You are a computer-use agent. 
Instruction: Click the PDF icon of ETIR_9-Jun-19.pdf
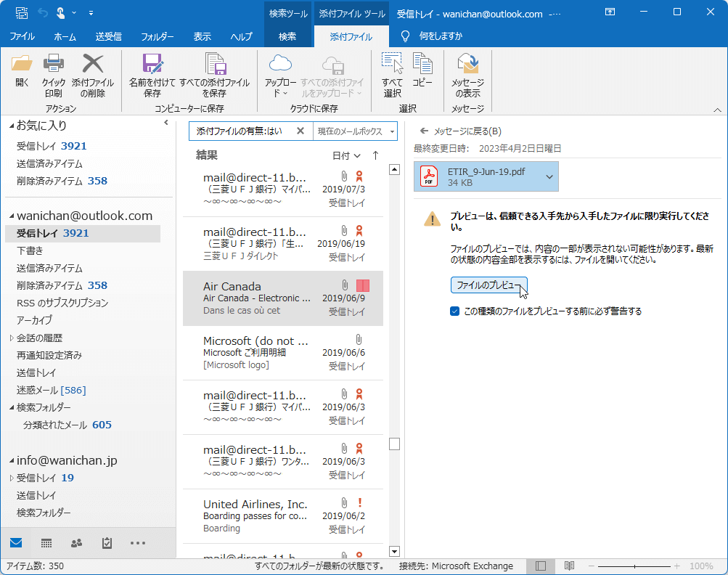pos(429,176)
